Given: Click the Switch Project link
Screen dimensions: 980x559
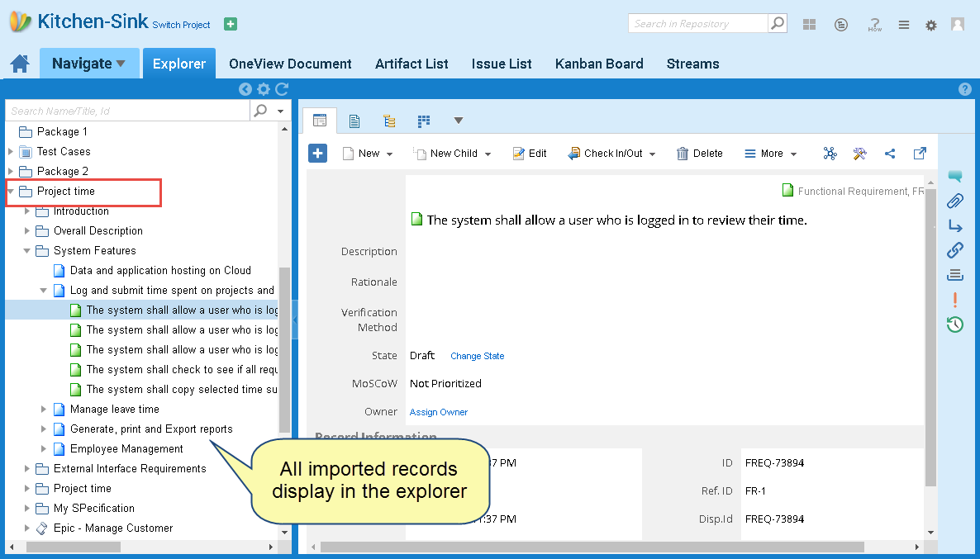Looking at the screenshot, I should (x=181, y=25).
